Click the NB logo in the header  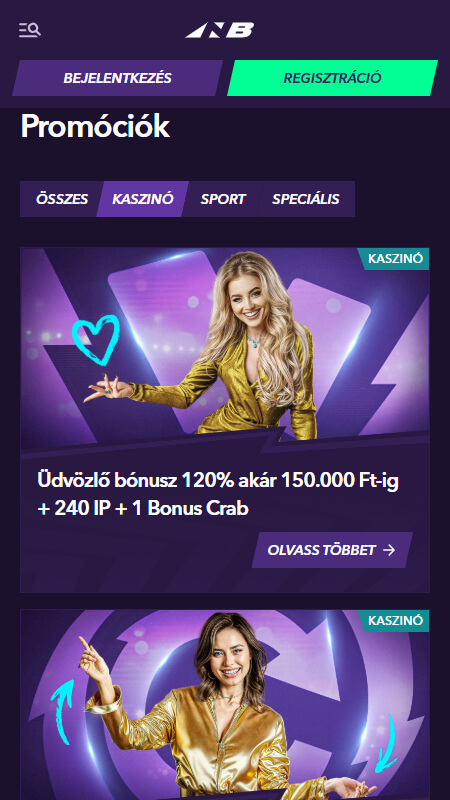coord(220,30)
